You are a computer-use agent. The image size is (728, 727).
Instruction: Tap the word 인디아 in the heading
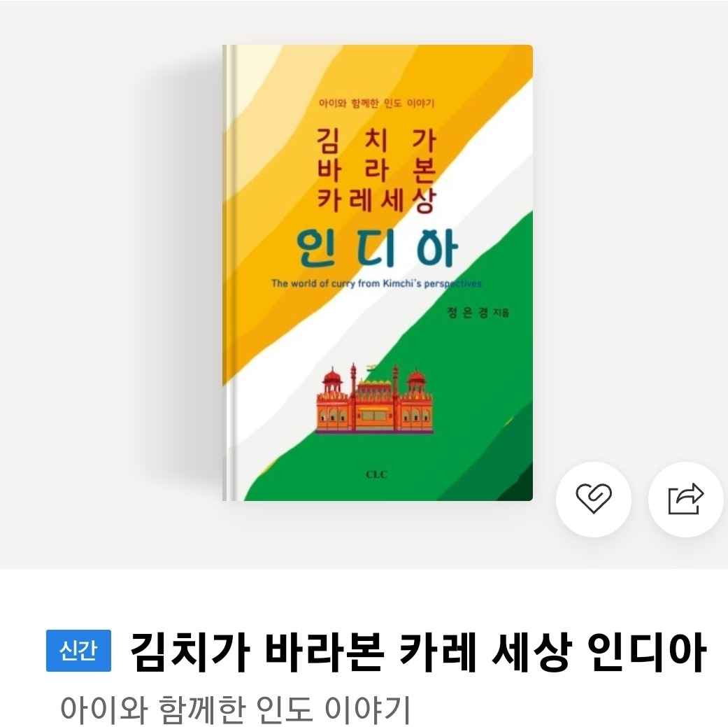pos(645,651)
